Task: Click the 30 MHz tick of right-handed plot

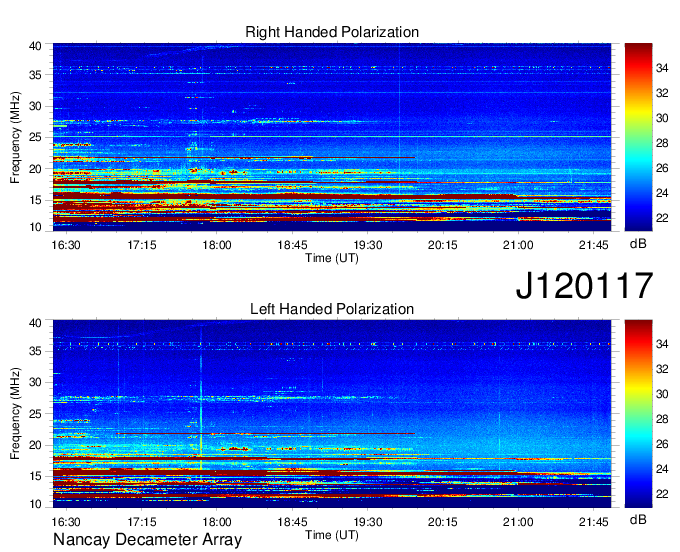Action: tap(35, 106)
